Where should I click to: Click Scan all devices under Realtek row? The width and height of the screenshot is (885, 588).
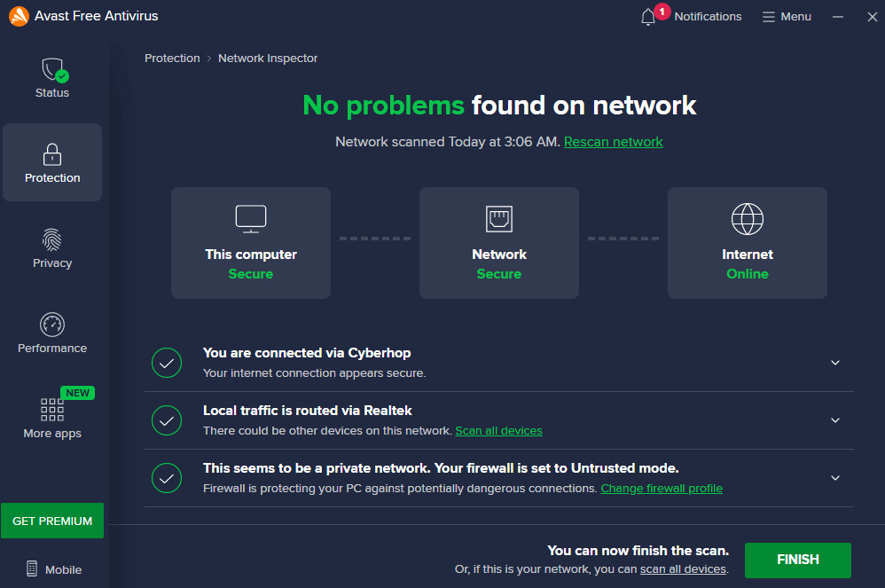point(498,430)
